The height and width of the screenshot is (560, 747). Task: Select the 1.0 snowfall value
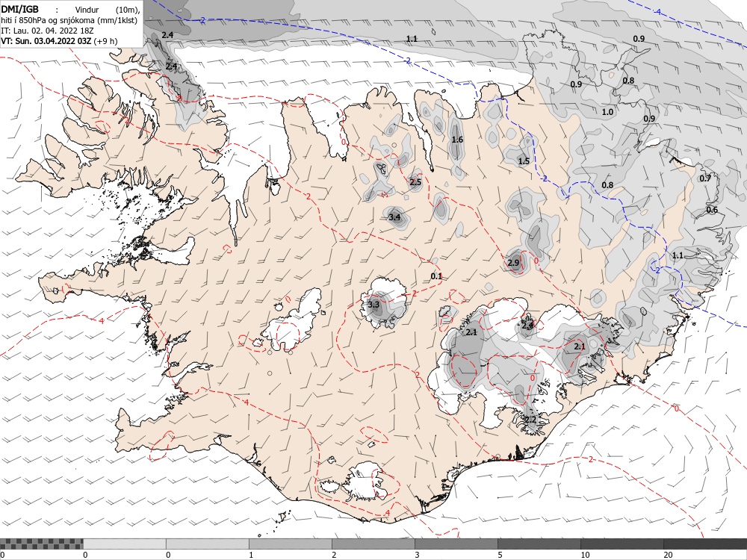click(x=607, y=112)
